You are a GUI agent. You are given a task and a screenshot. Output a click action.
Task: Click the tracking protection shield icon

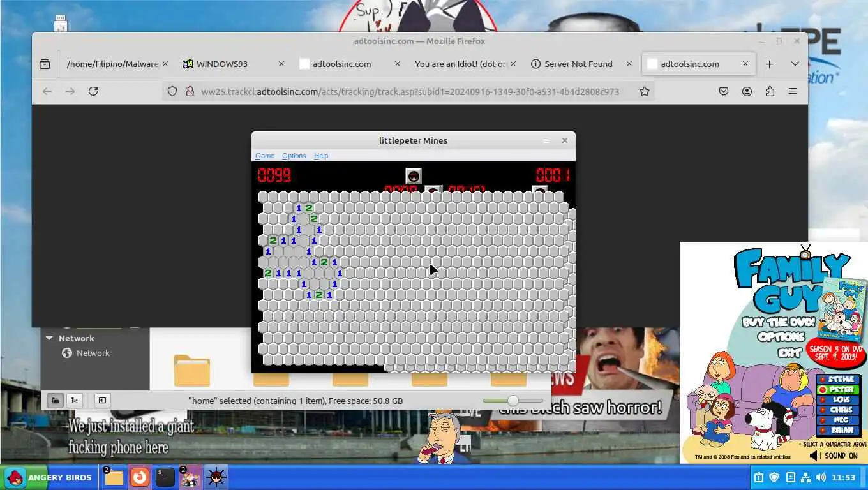coord(172,91)
